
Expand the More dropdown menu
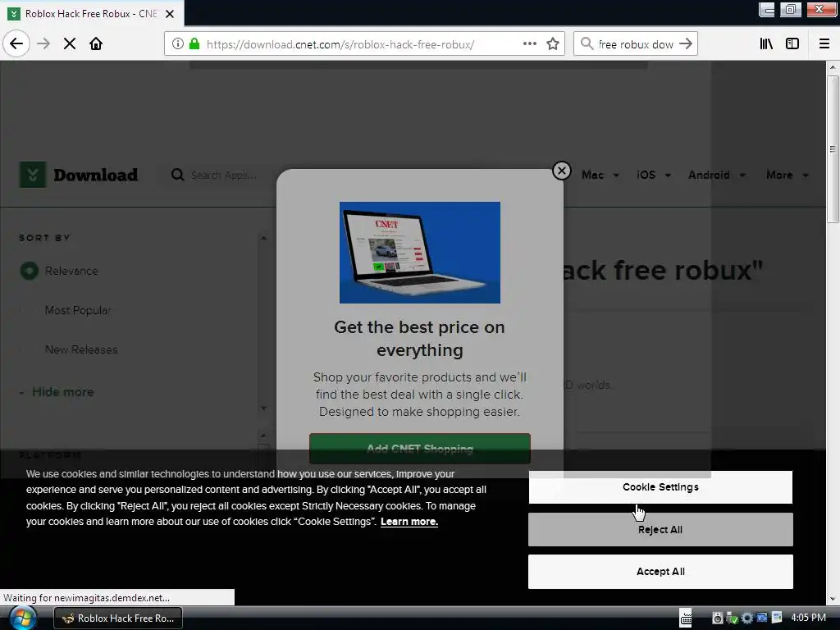click(x=787, y=176)
